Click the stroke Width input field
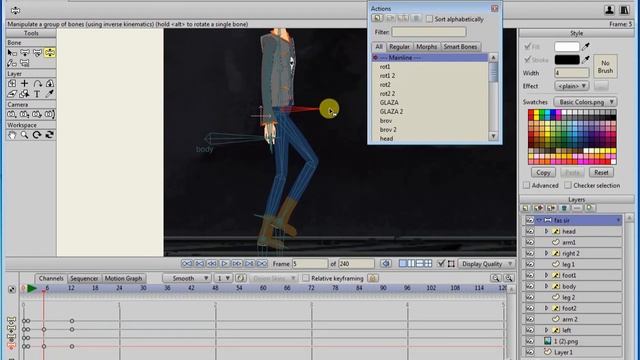This screenshot has height=360, width=640. point(571,73)
